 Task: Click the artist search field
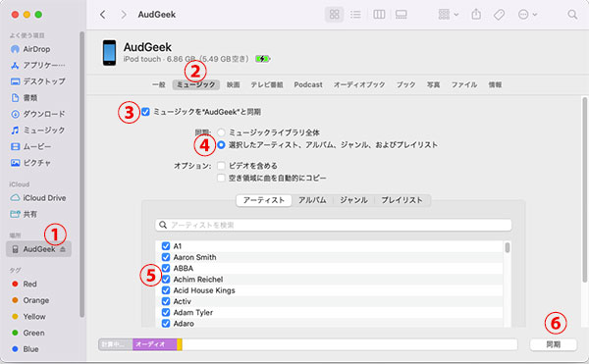(333, 225)
